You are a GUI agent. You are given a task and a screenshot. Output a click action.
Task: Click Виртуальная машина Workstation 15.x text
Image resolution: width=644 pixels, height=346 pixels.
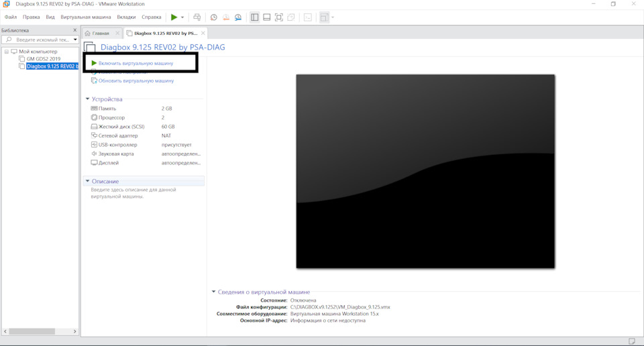(x=334, y=314)
